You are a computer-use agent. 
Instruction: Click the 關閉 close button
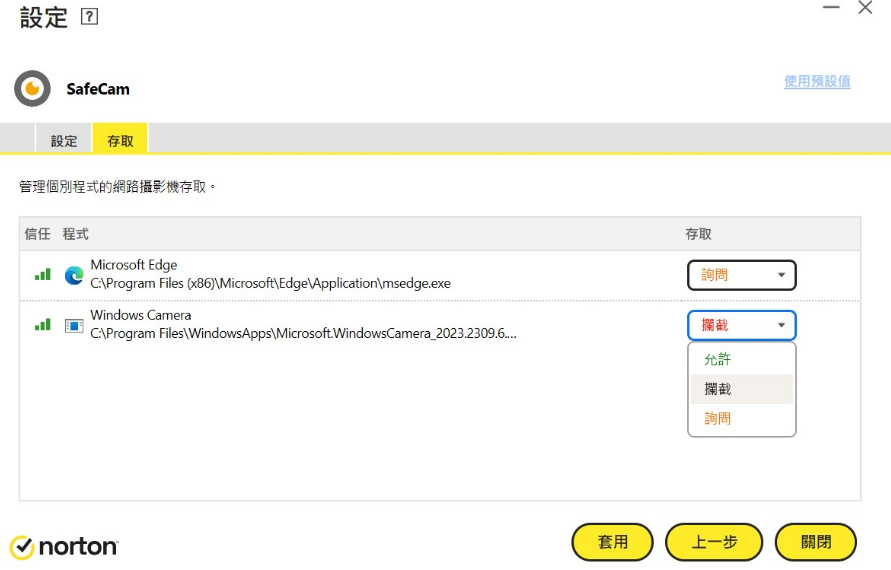coord(816,542)
